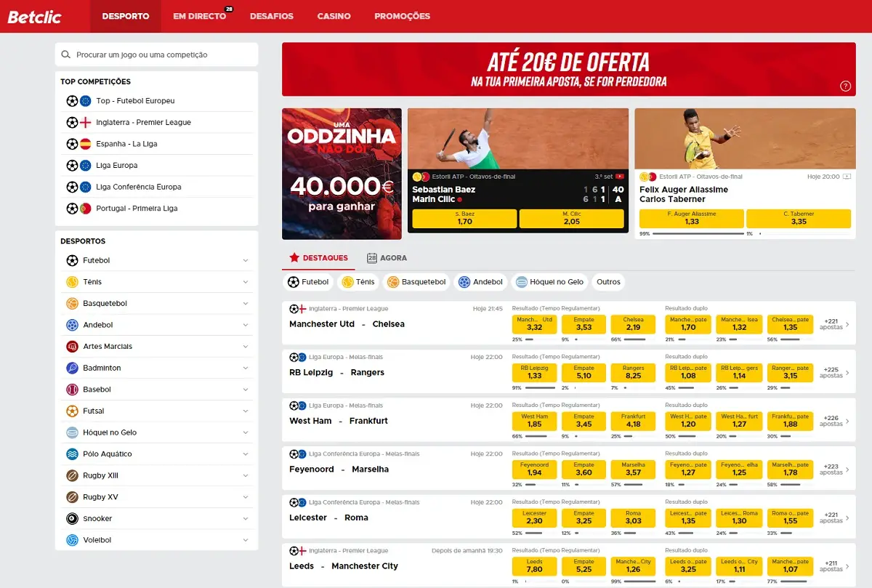
Task: Expand the Andebol sport chevron
Action: click(246, 325)
